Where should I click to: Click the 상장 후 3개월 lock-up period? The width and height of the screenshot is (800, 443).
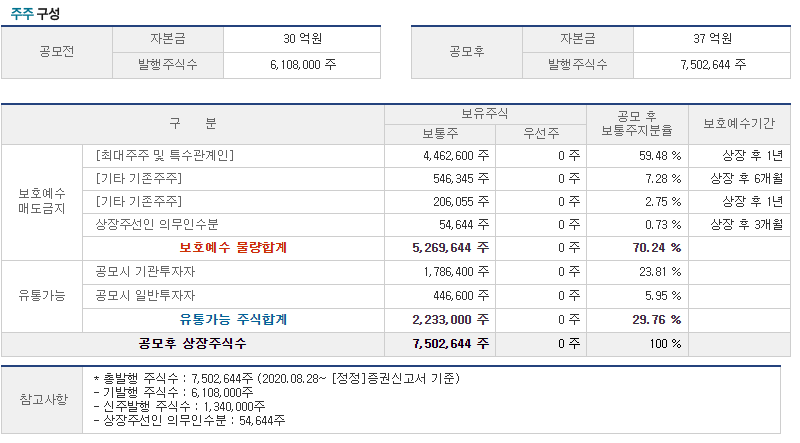pos(746,225)
